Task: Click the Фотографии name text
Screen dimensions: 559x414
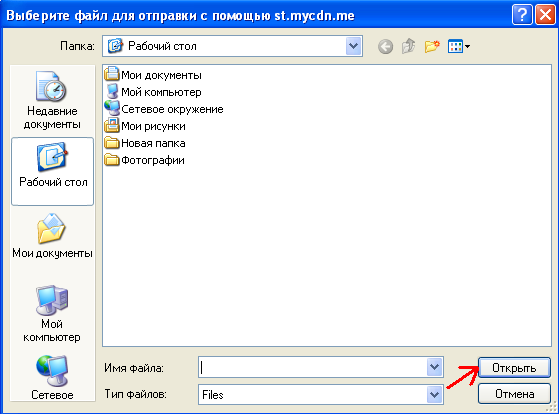Action: 153,160
